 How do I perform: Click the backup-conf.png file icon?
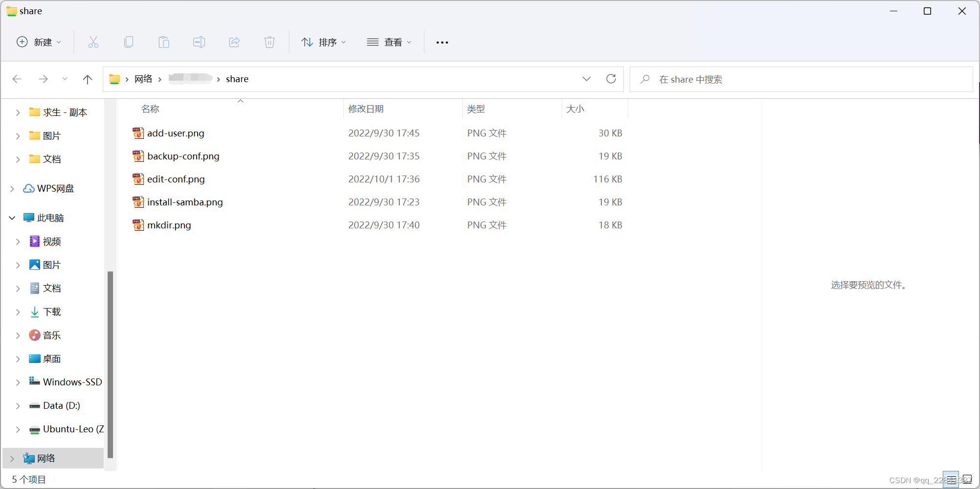138,156
